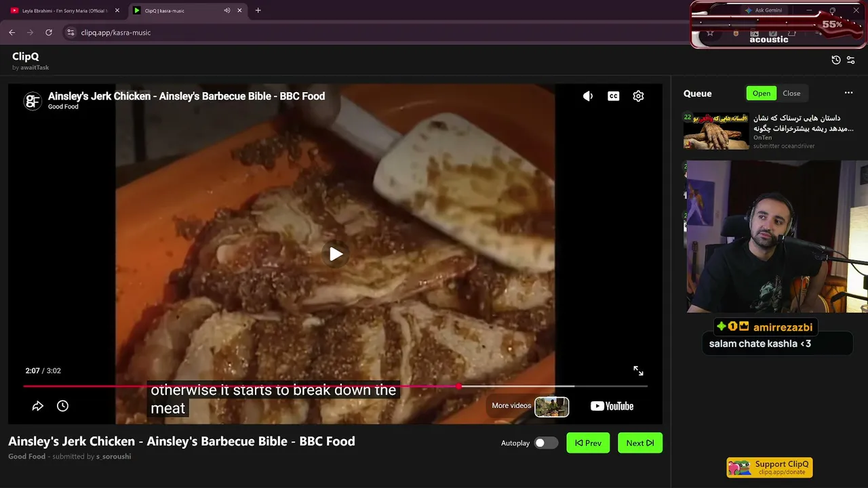The image size is (868, 488).
Task: Open the video player settings gear
Action: (638, 96)
